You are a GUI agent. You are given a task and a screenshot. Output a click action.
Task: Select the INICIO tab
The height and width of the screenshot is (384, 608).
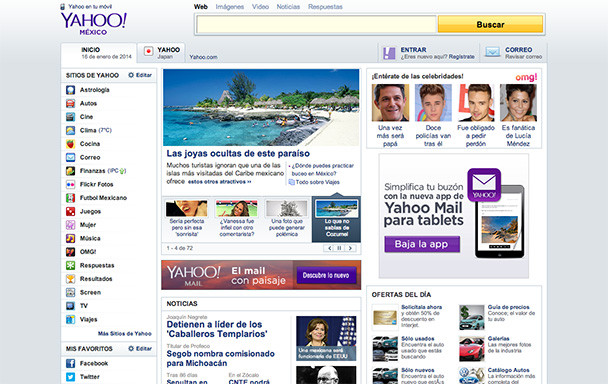(98, 53)
